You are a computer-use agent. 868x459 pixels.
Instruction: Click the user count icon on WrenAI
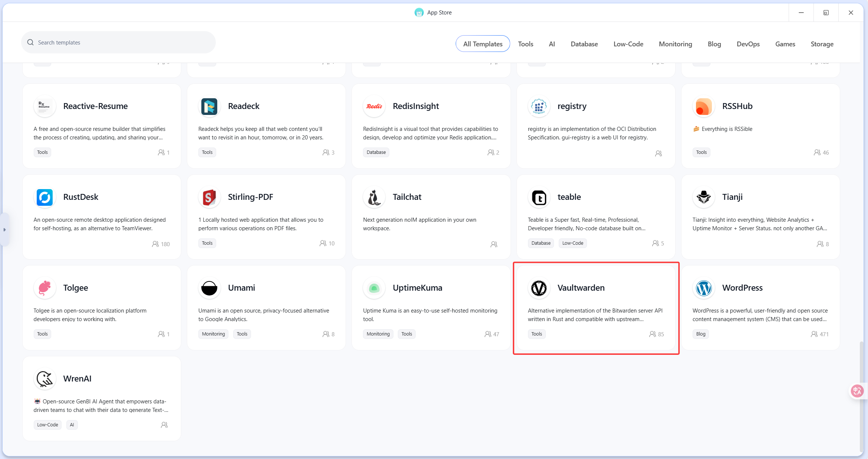click(164, 425)
